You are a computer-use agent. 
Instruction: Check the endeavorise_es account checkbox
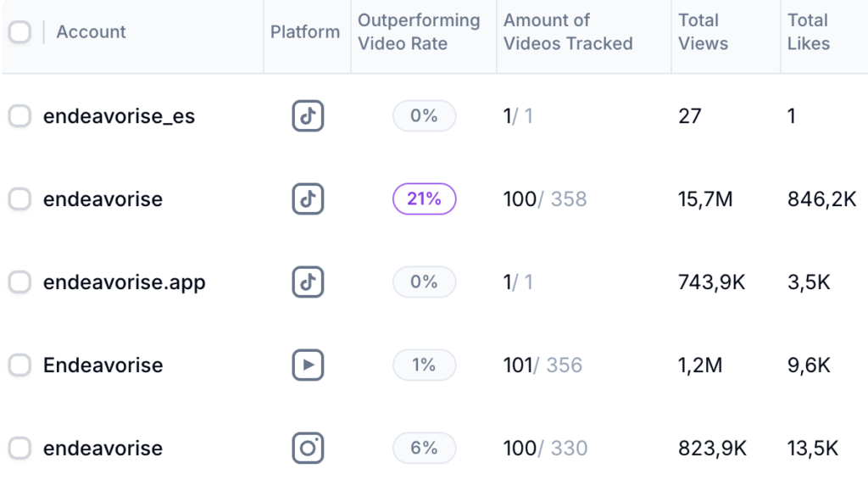pos(19,116)
